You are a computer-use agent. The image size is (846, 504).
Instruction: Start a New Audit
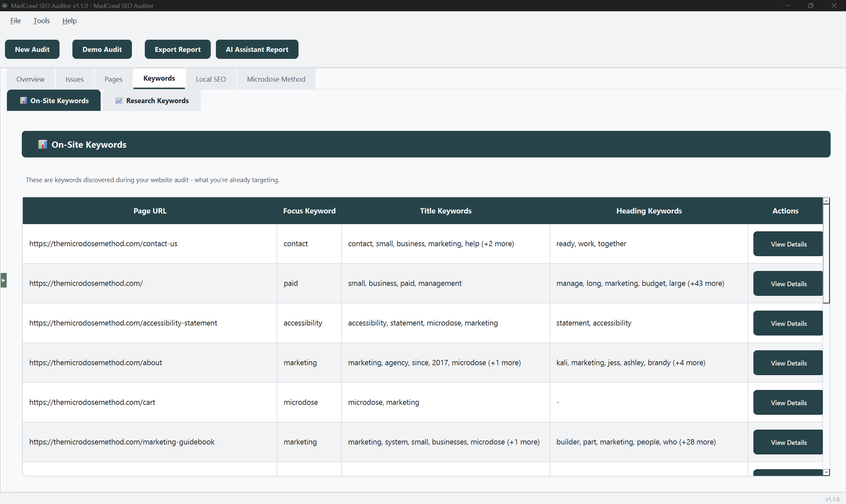click(32, 49)
